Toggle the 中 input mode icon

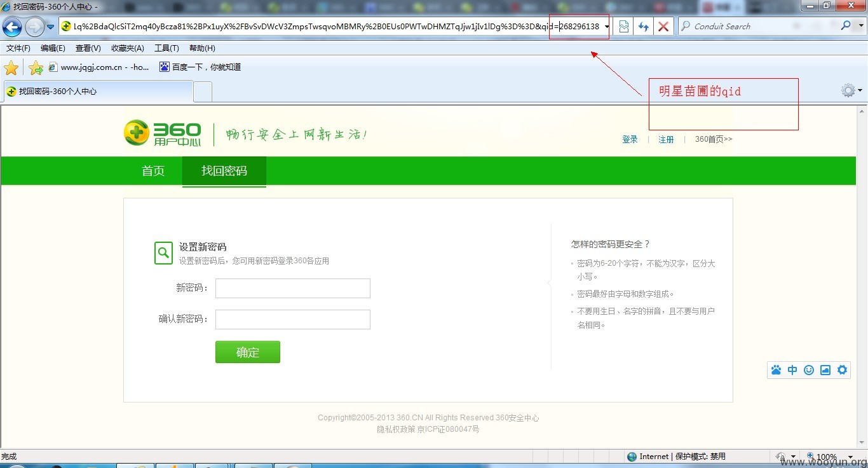[792, 370]
